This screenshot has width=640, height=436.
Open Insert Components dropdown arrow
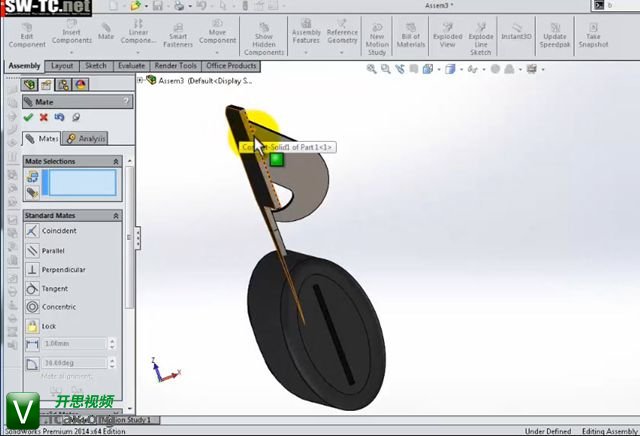pos(71,53)
